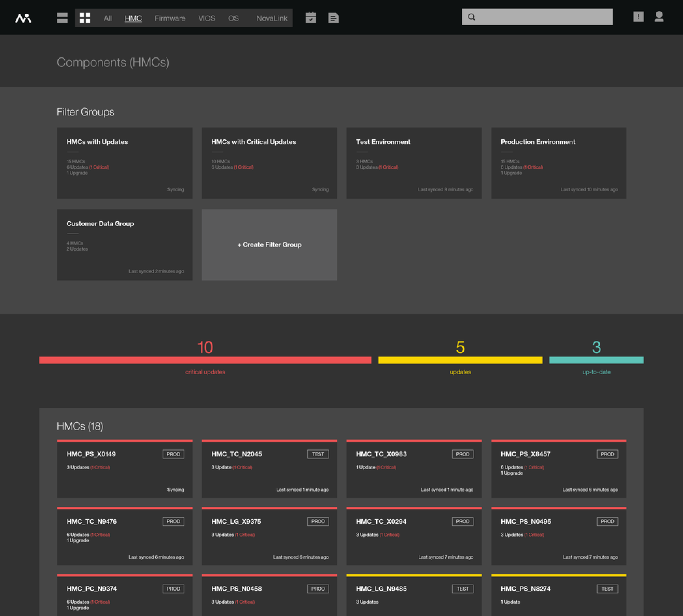
Task: Open HMCs with Critical Updates group
Action: click(269, 163)
